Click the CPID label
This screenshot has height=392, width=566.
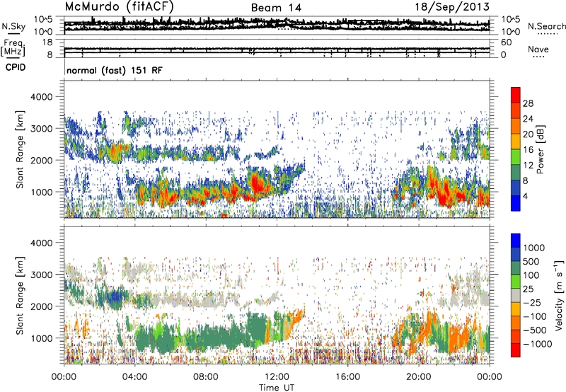pos(16,67)
